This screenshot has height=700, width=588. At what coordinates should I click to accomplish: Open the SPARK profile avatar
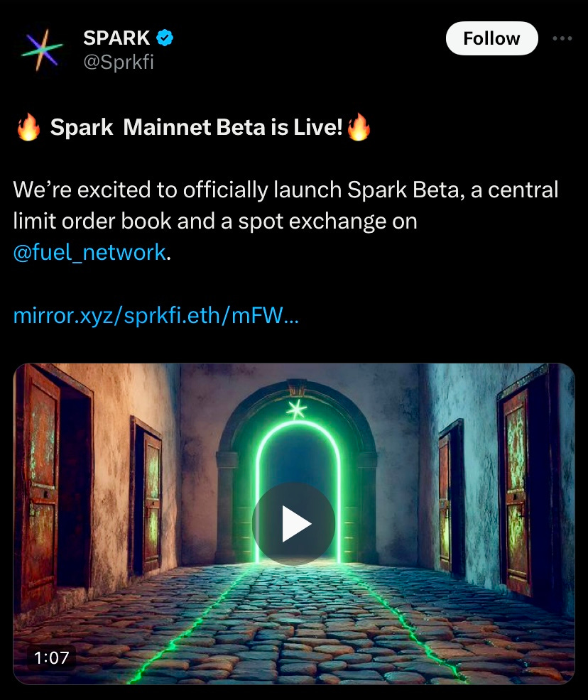tap(42, 50)
